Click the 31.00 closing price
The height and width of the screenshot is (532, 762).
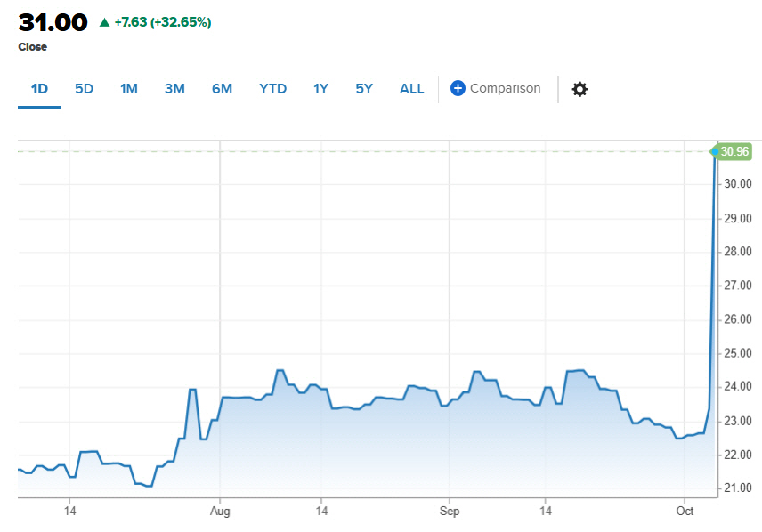(x=53, y=22)
